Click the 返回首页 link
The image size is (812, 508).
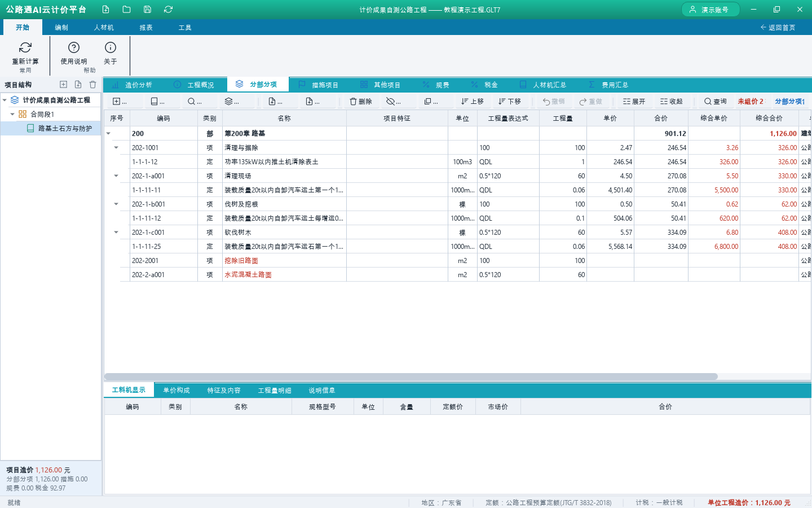click(x=778, y=28)
